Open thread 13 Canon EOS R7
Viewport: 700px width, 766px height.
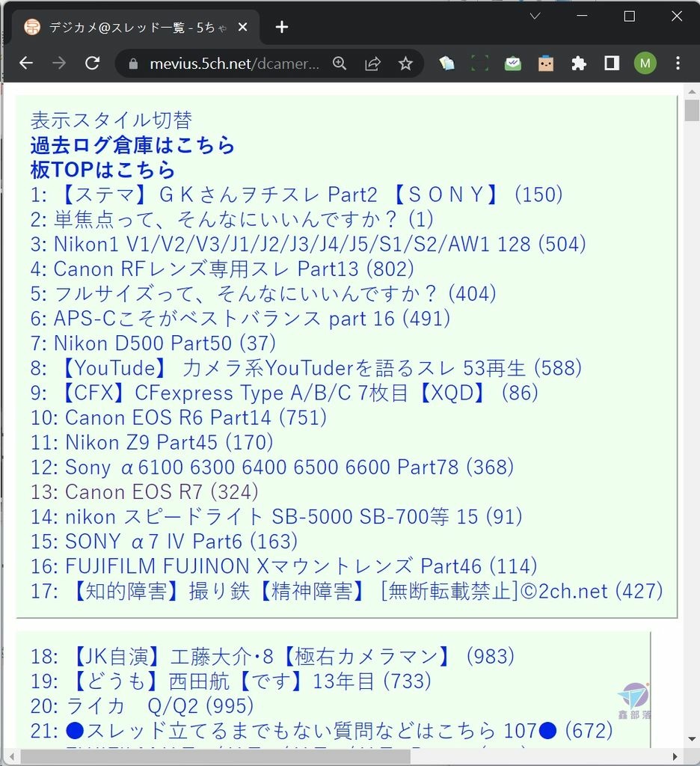point(144,492)
